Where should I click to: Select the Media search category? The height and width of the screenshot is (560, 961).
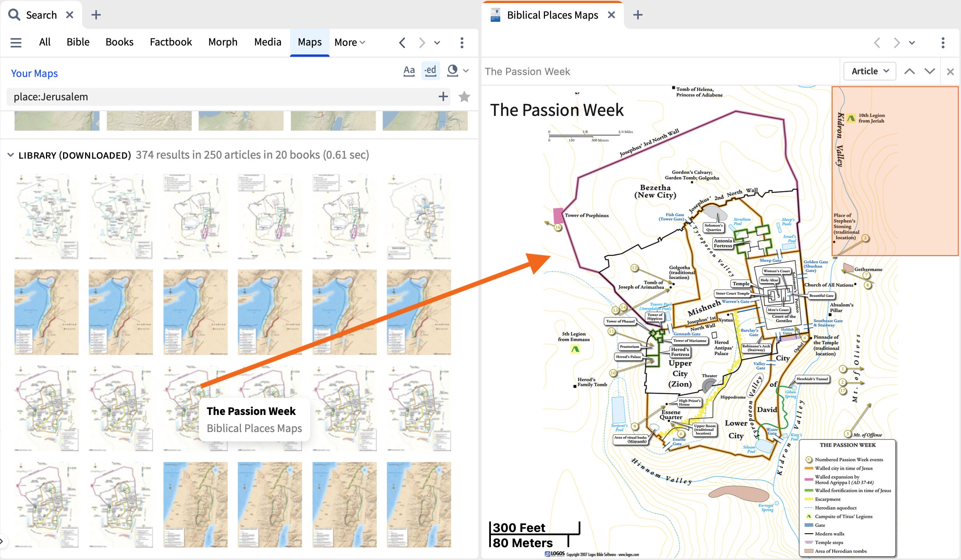pyautogui.click(x=267, y=42)
